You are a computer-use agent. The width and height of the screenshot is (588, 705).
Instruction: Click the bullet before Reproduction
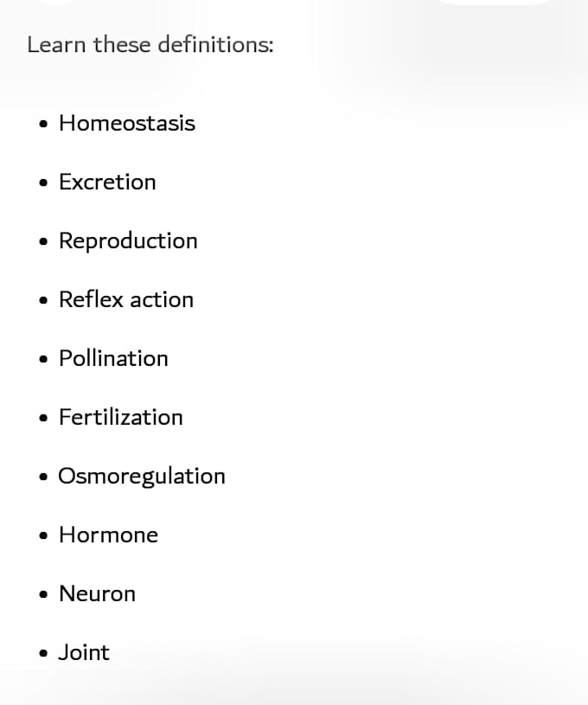(x=43, y=241)
